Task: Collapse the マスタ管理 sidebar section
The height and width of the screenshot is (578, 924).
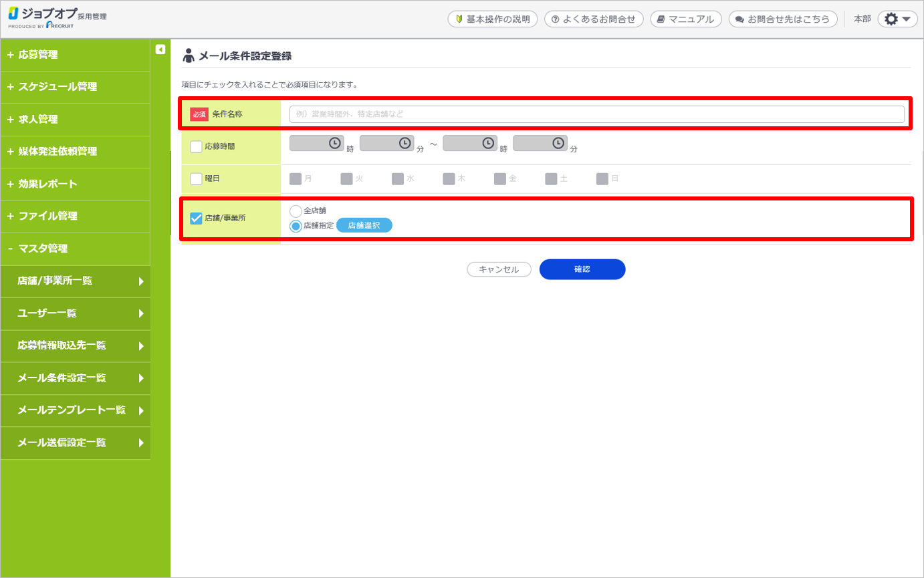Action: (x=75, y=249)
